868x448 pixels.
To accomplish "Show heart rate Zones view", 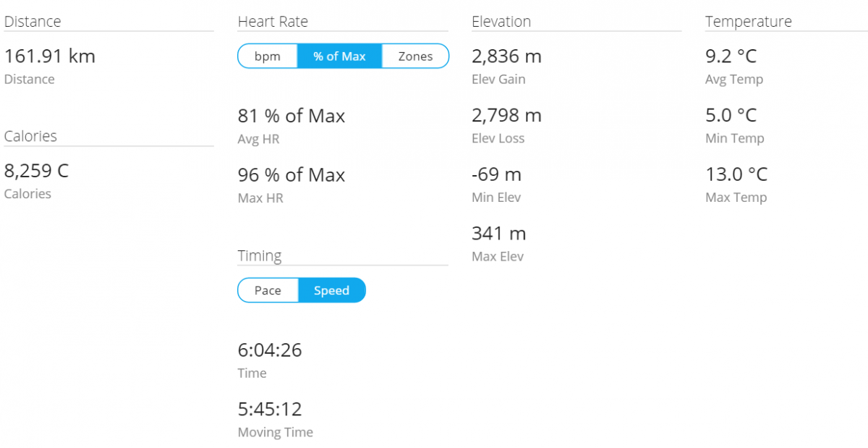I will [x=415, y=56].
